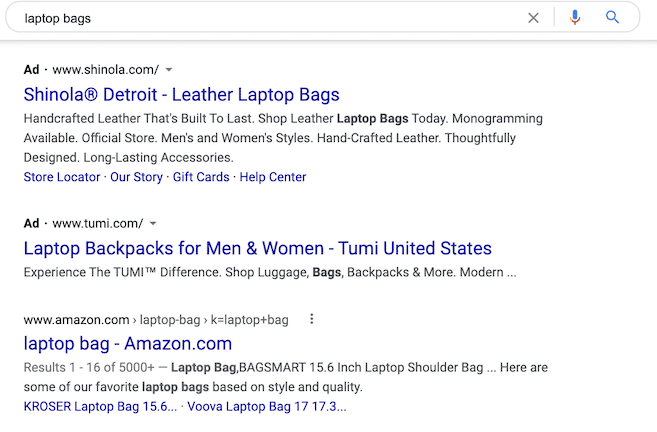Open the laptop bag - Amazon.com result

tap(127, 344)
